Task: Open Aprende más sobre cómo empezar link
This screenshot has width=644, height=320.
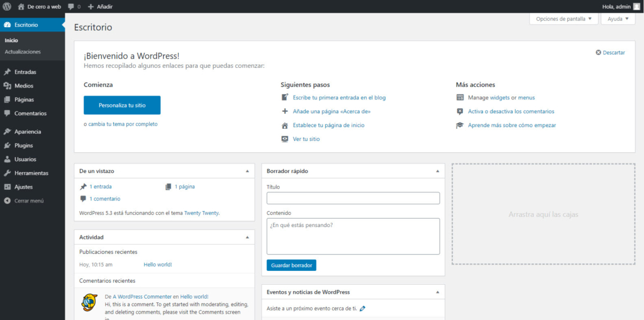Action: pos(512,125)
